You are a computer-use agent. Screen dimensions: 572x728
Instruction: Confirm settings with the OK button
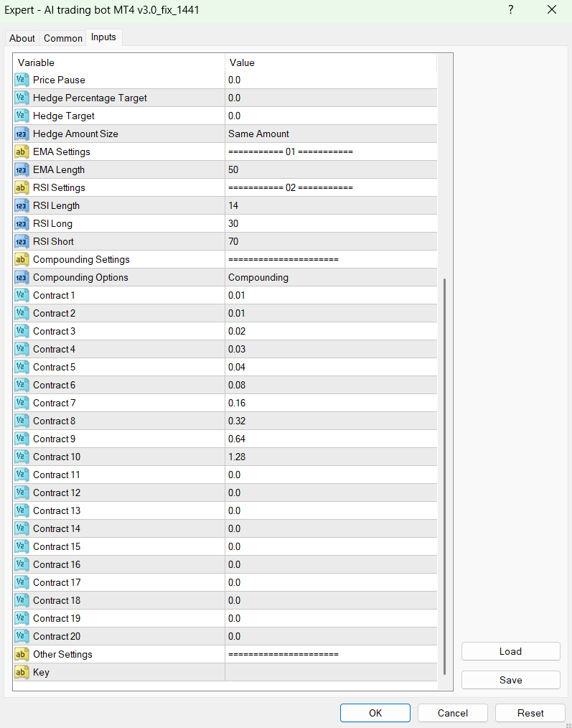(x=375, y=713)
